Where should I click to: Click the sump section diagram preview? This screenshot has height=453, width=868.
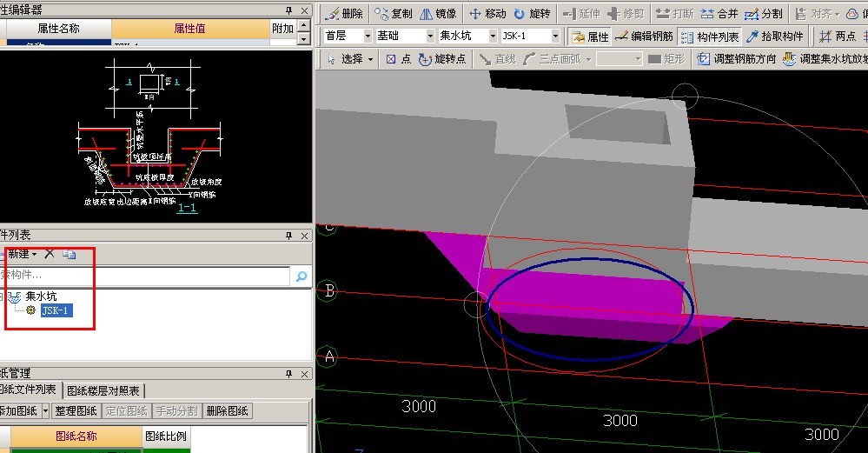point(156,137)
